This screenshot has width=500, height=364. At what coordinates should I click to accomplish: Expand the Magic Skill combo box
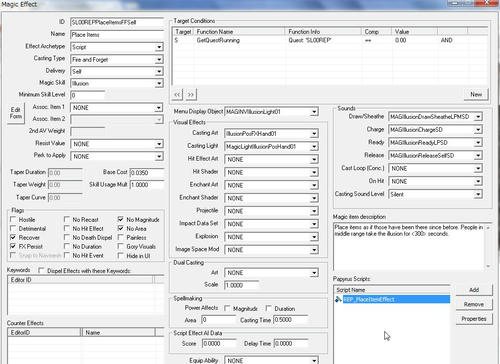[159, 83]
